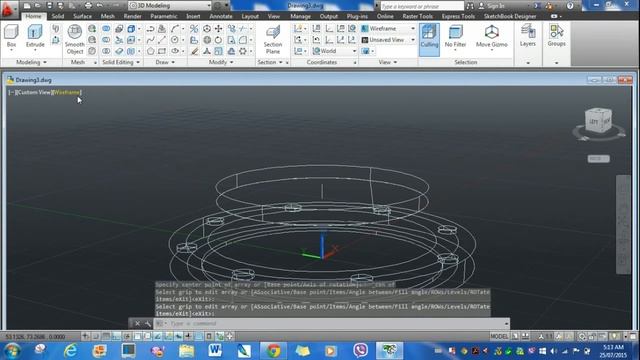Screen dimensions: 640x360
Task: Open the 3D Modeling workspace dropdown
Action: [x=169, y=6]
